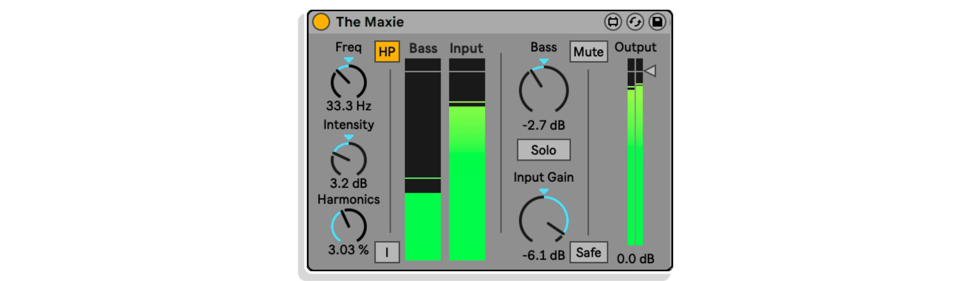The height and width of the screenshot is (281, 980).
Task: Click the Input level meter
Action: tap(467, 160)
